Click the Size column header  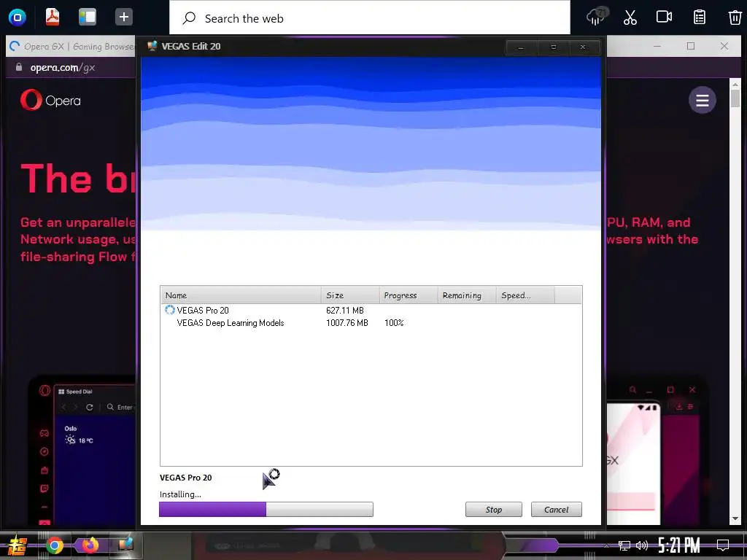(350, 295)
